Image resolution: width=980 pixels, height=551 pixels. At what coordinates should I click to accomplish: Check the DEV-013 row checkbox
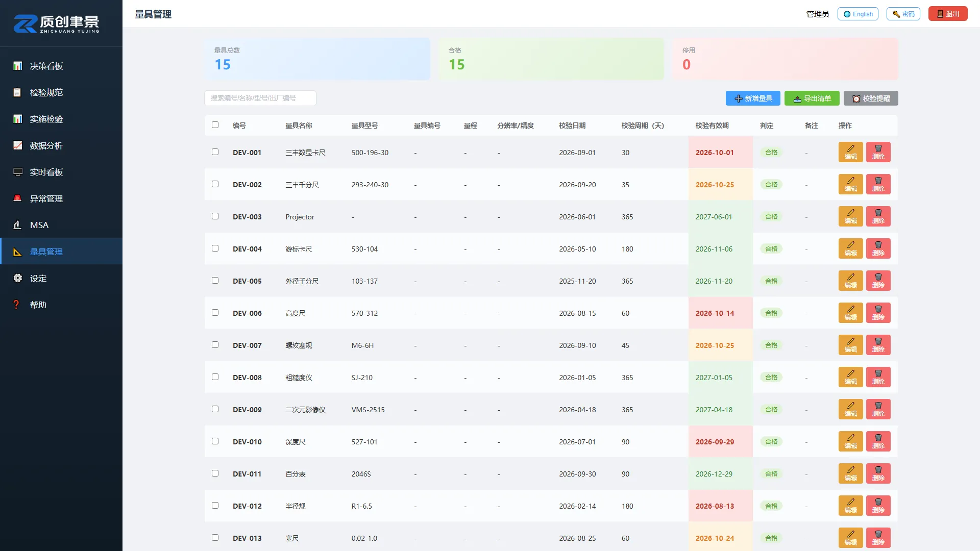click(x=215, y=538)
